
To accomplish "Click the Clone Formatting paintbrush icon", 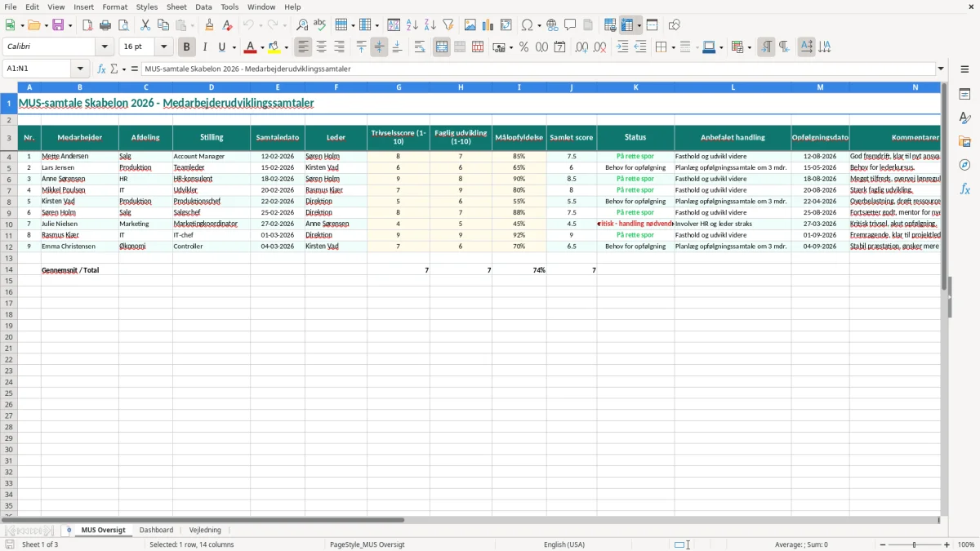I will (209, 25).
